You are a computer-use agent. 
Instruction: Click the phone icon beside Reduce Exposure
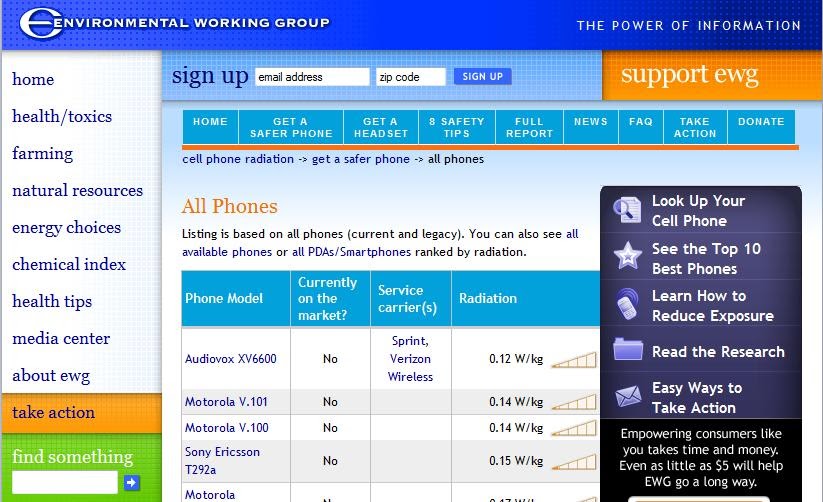coord(628,304)
